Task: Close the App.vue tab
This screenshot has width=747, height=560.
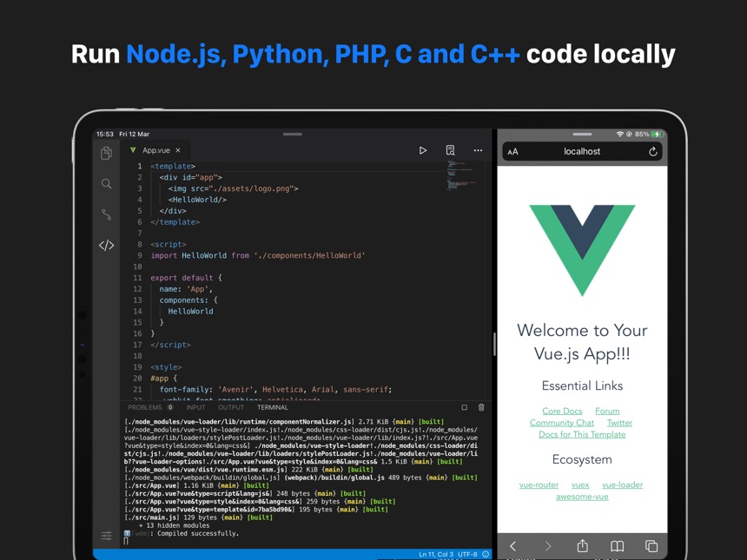Action: click(178, 150)
